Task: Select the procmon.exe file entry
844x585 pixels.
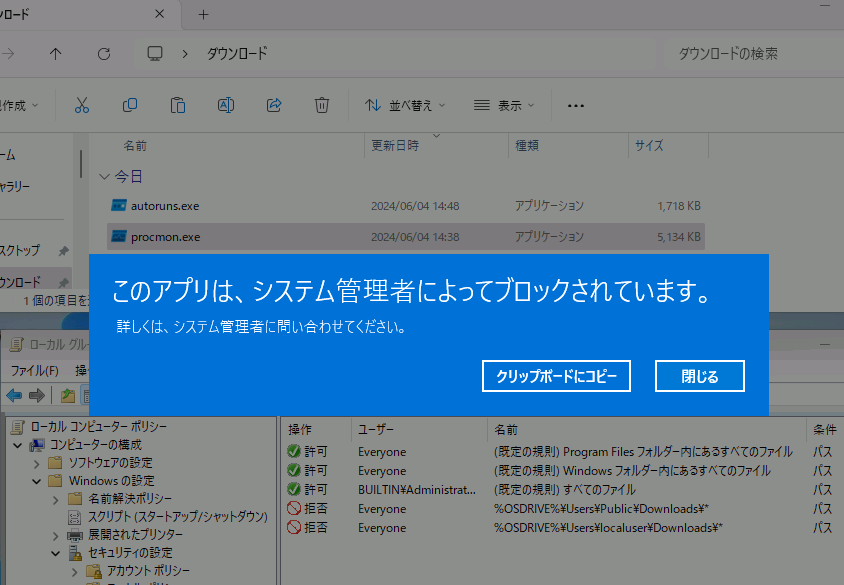Action: 166,236
